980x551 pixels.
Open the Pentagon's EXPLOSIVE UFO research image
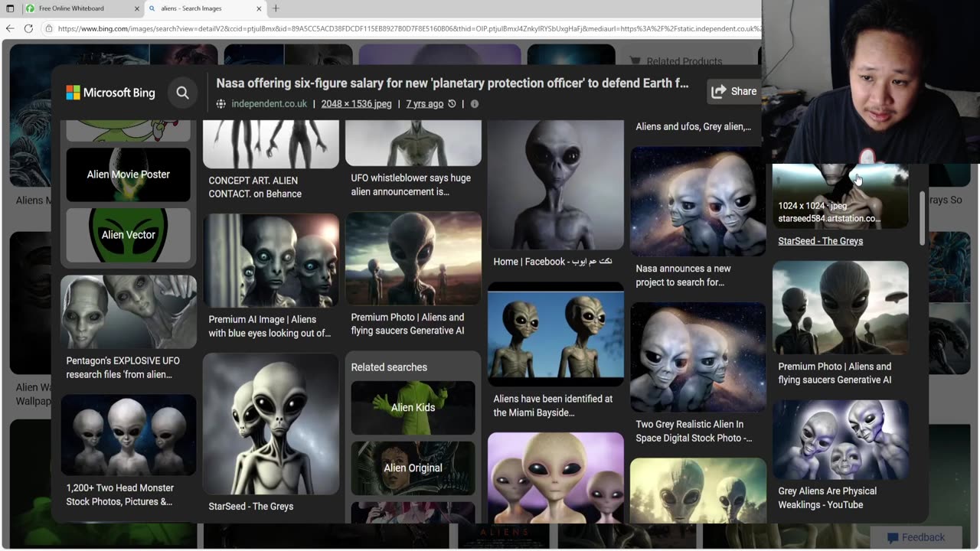tap(128, 312)
